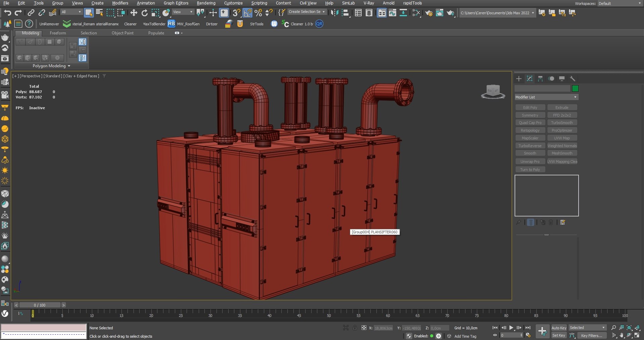Toggle Angle Snap on toolbar

coord(247,13)
